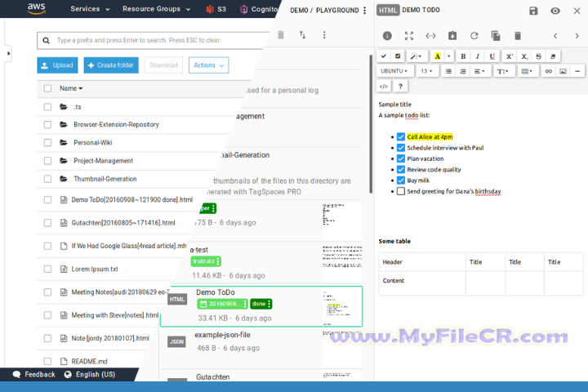Image resolution: width=588 pixels, height=392 pixels.
Task: Open the AWS Services menu
Action: pyautogui.click(x=90, y=9)
